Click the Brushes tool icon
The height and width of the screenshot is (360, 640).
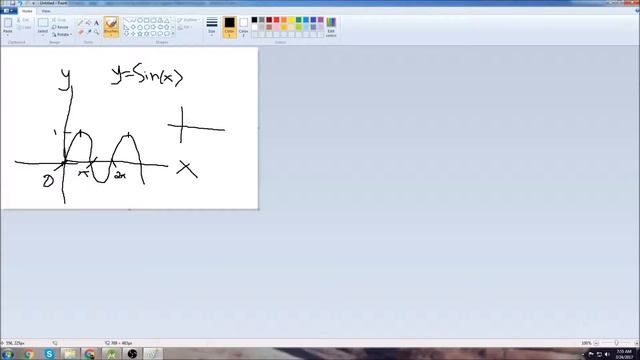tap(111, 24)
